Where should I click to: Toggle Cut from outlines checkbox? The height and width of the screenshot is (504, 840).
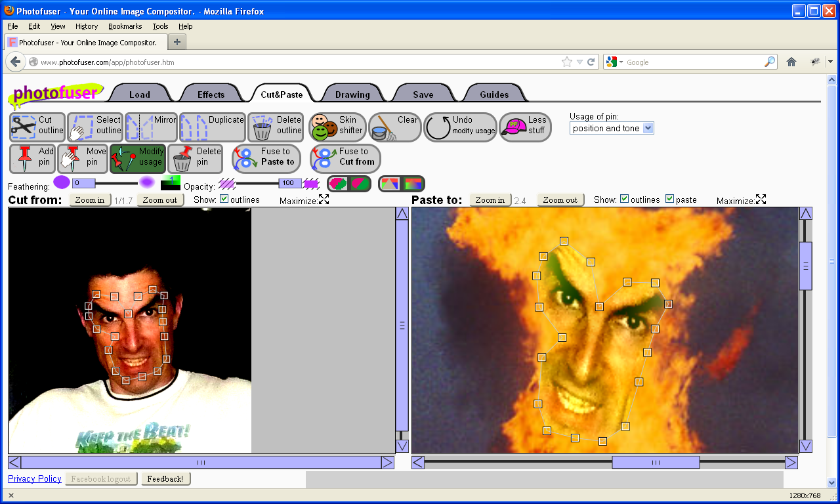[224, 199]
